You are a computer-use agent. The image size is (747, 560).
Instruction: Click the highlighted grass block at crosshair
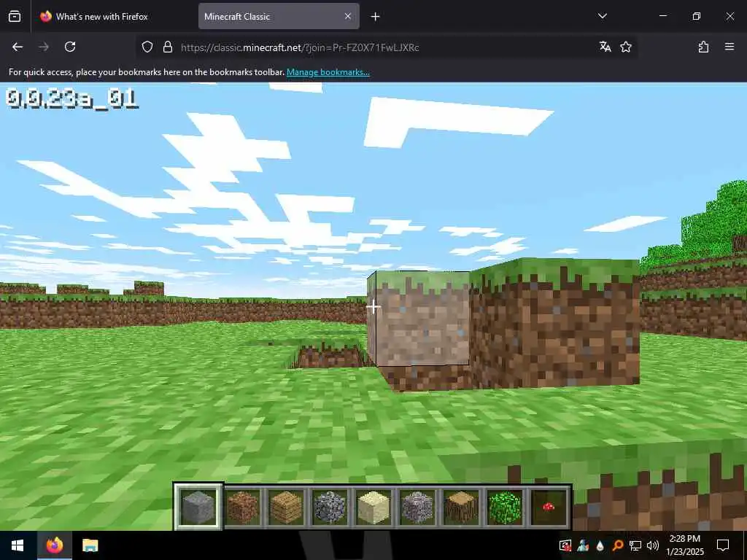pyautogui.click(x=418, y=318)
